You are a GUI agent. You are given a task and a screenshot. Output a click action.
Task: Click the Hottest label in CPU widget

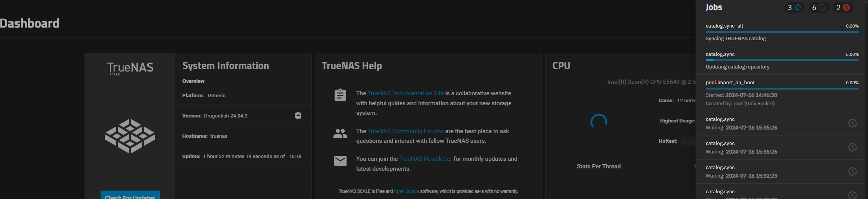tap(668, 141)
